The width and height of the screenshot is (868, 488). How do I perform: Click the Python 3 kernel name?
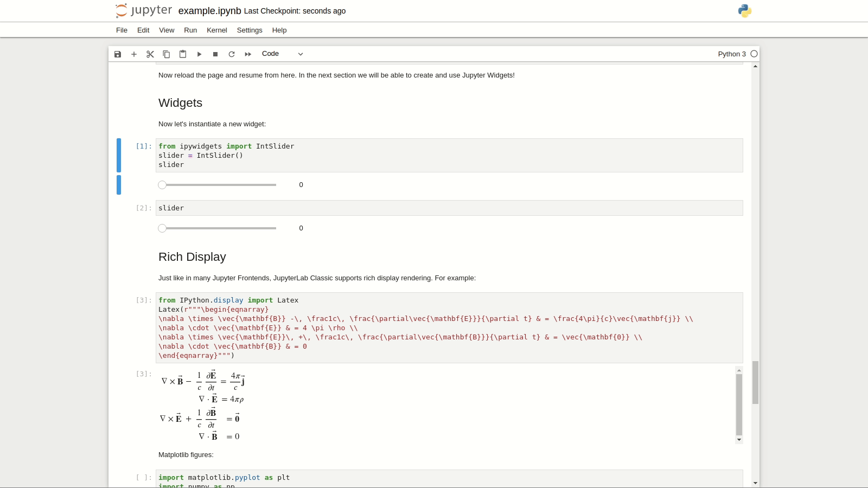pyautogui.click(x=732, y=54)
